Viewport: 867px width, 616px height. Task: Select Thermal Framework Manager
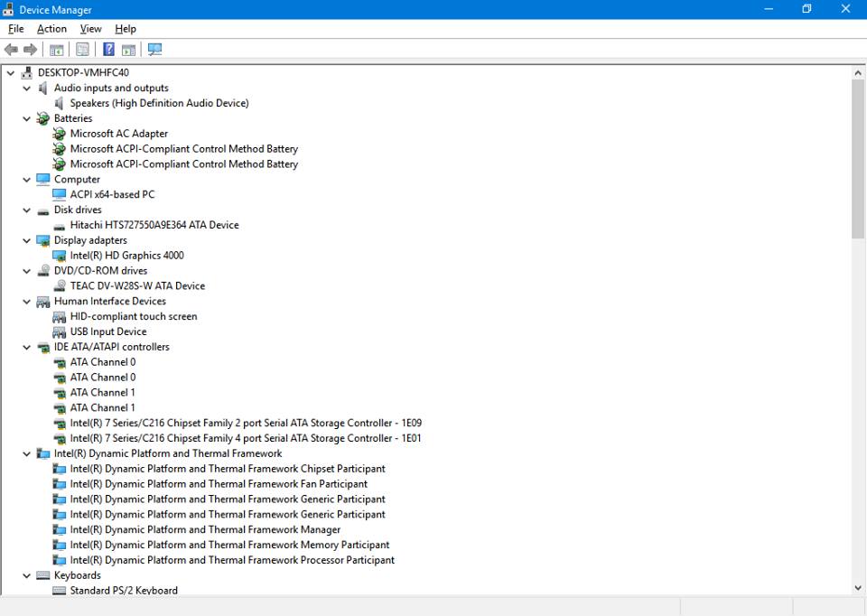point(205,529)
